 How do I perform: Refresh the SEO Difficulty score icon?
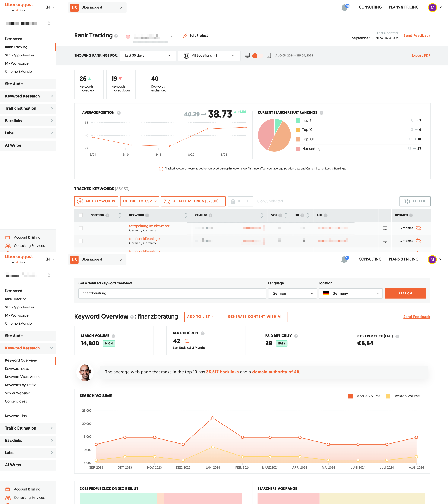pos(187,341)
